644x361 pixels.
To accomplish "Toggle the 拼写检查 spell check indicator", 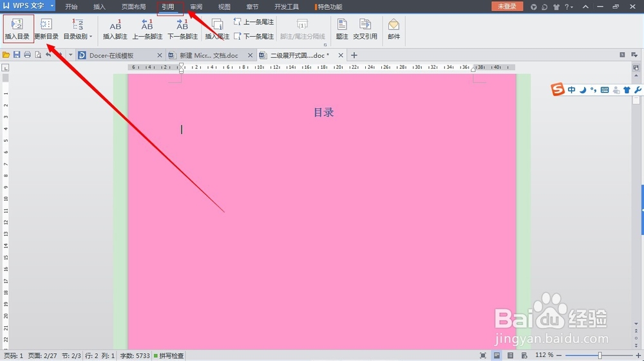I will tap(169, 355).
